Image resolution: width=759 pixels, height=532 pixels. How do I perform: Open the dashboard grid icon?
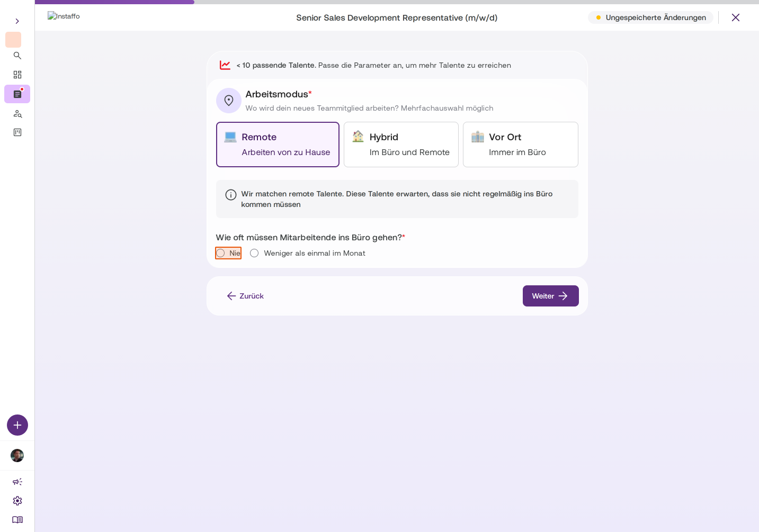pos(17,75)
